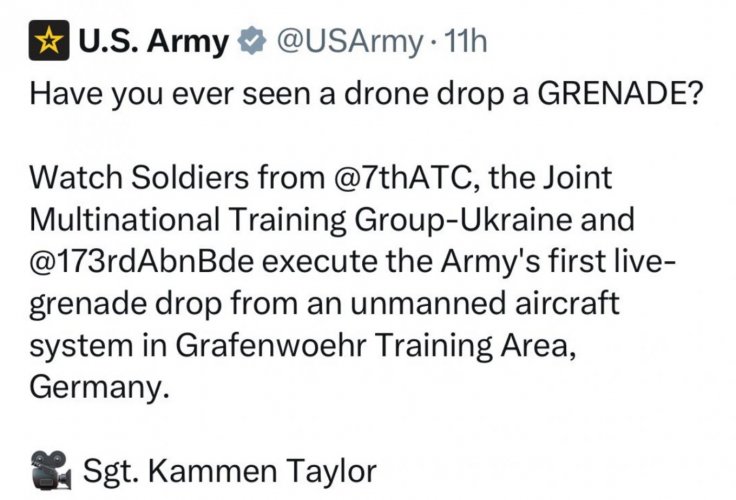Open the U.S. Army display name
The height and width of the screenshot is (500, 736).
point(155,44)
